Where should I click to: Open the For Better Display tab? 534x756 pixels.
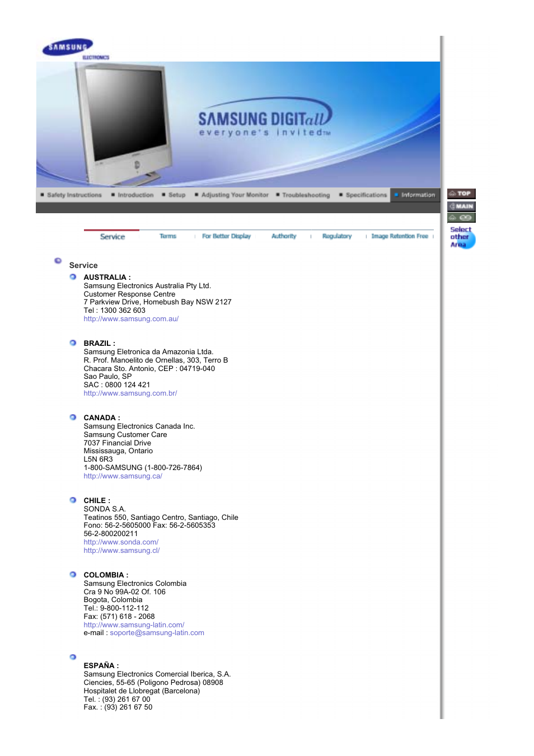pyautogui.click(x=226, y=236)
